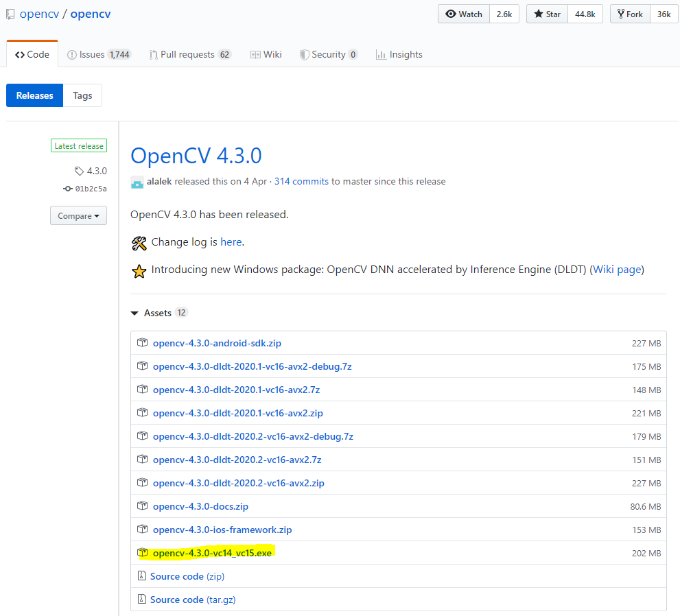The image size is (680, 616).
Task: Click package icon for dldt-2020.1-vc16-avx2.7z
Action: 142,389
